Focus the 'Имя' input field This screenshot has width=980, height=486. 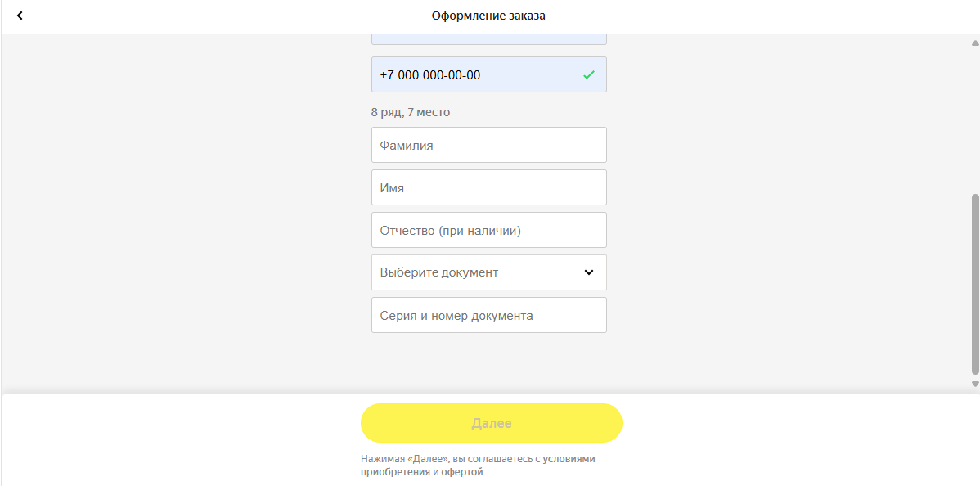click(488, 187)
